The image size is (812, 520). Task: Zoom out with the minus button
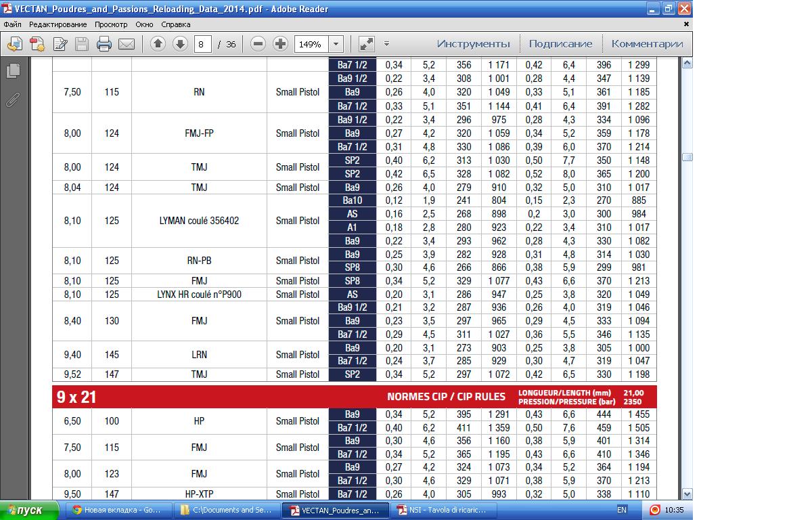pos(258,44)
